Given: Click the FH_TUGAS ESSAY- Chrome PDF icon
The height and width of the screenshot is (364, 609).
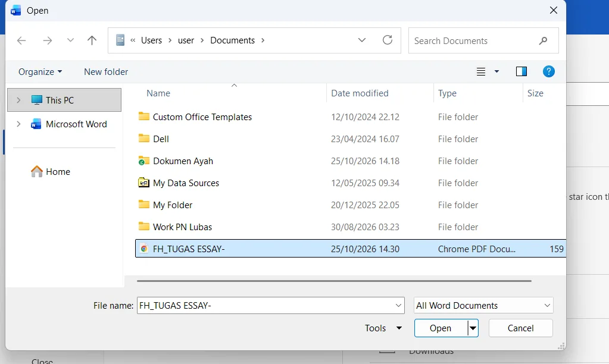Looking at the screenshot, I should 144,249.
